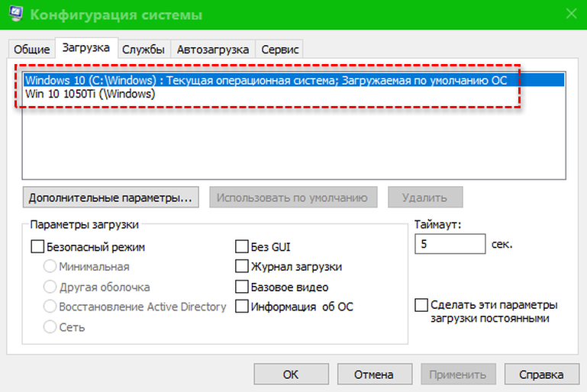
Task: Open the Сервис tab
Action: [x=279, y=50]
